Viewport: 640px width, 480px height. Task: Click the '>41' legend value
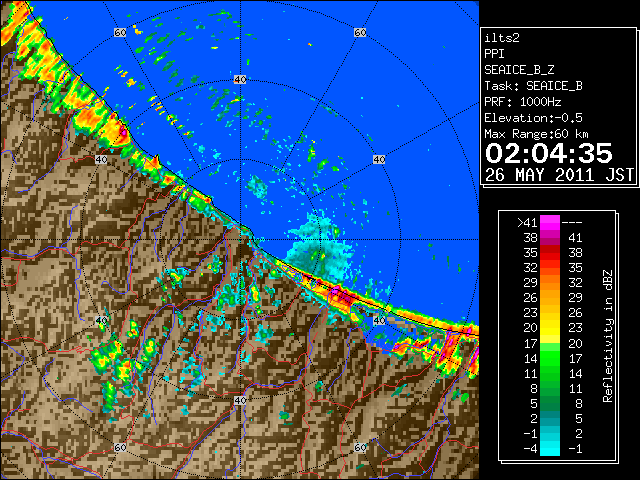click(527, 222)
